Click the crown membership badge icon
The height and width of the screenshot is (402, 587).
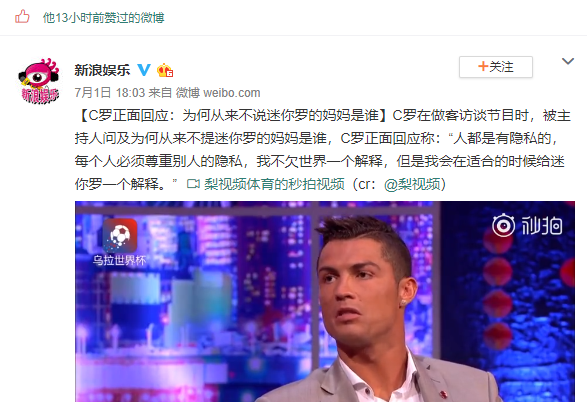[165, 70]
